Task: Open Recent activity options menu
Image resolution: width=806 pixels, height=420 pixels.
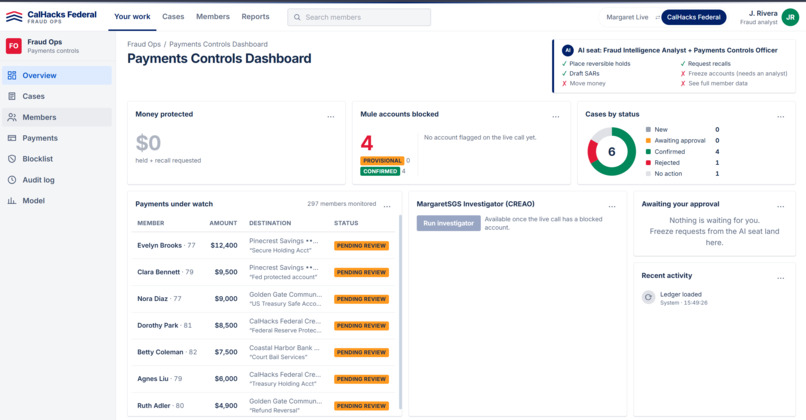Action: [781, 278]
